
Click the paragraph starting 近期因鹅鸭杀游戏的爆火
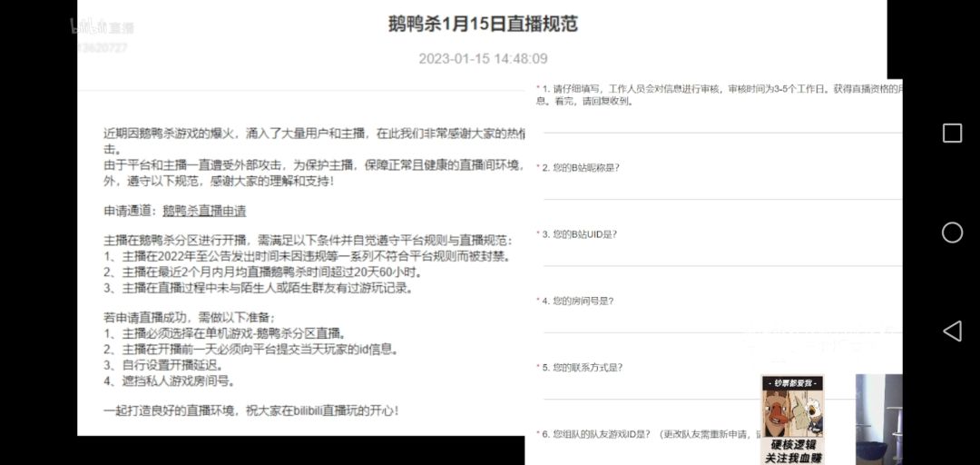pos(314,142)
